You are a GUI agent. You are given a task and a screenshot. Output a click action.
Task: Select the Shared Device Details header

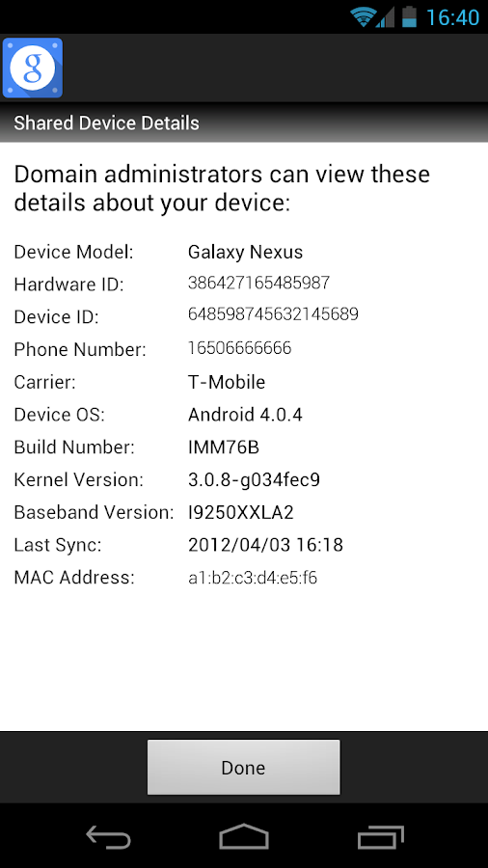[106, 122]
